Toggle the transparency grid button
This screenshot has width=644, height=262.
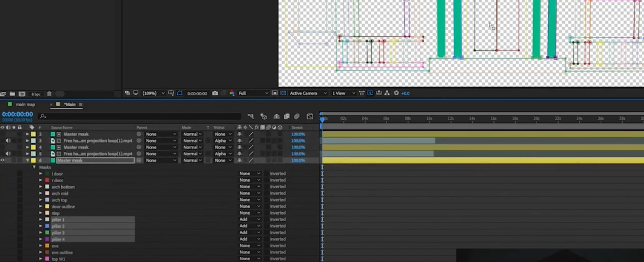[283, 93]
